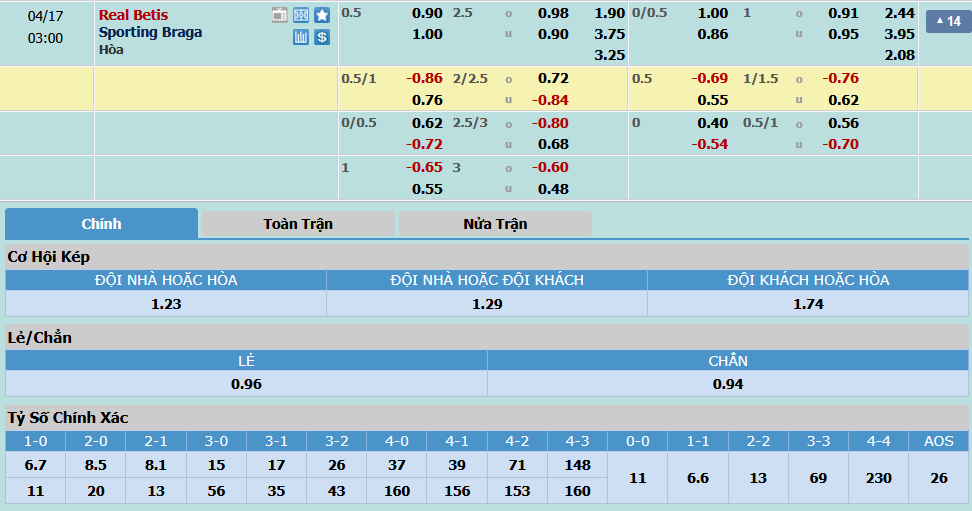
Task: Click the 3.75 draw odds in the full-match 1X2 column
Action: (x=609, y=34)
